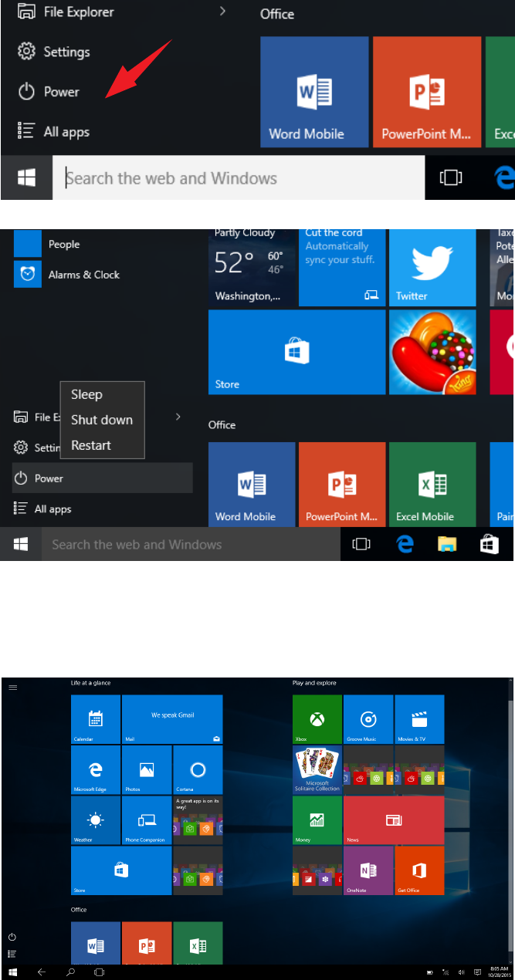
Task: Open File Explorer icon on the taskbar
Action: click(447, 544)
